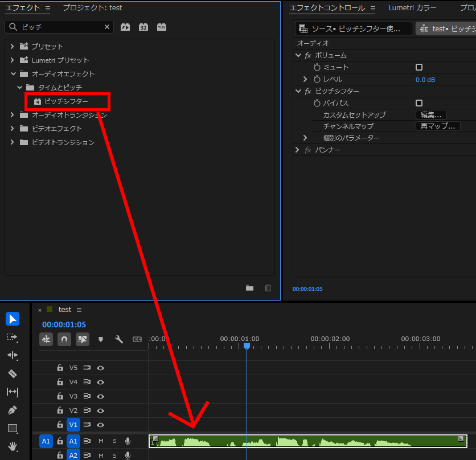Open timeline display settings wrench
This screenshot has height=460, width=476.
pos(119,339)
